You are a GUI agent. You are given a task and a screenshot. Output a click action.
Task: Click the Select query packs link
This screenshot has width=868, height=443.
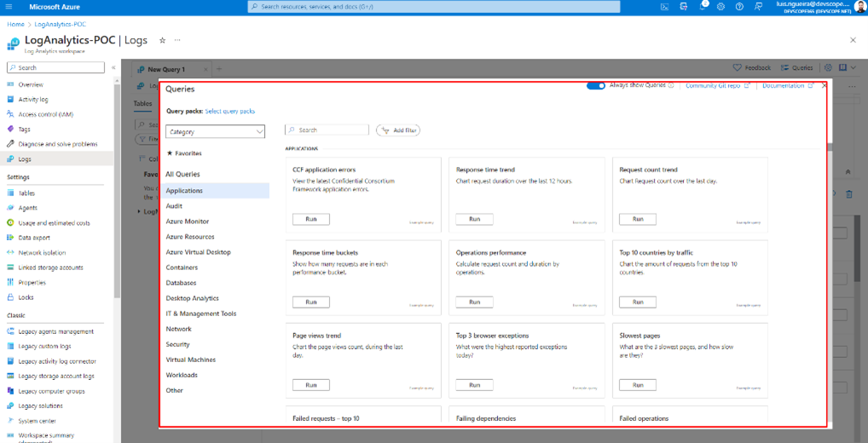click(x=229, y=112)
